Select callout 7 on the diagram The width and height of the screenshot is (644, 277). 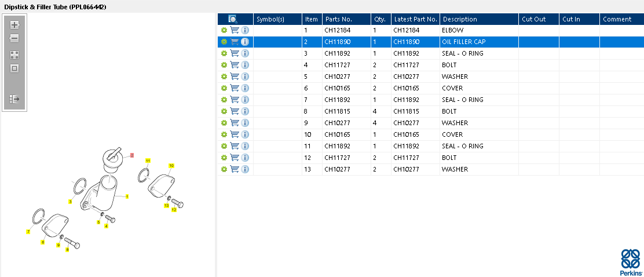28,232
